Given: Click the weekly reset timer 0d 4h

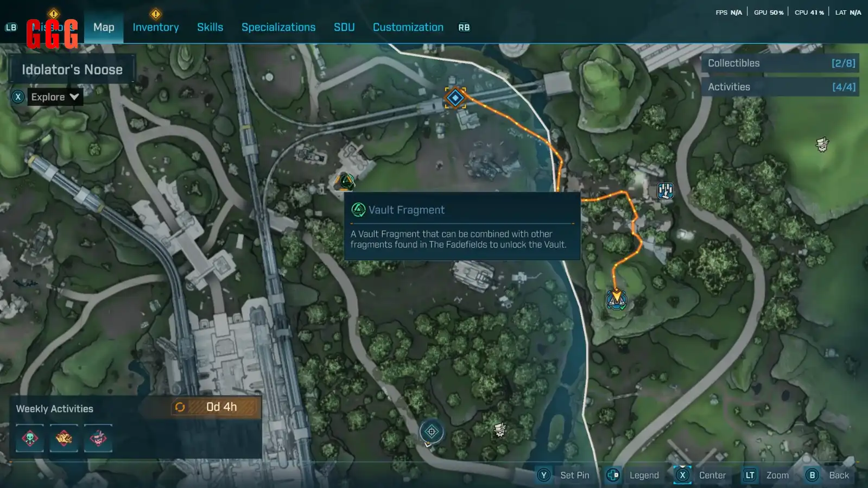Looking at the screenshot, I should pyautogui.click(x=214, y=407).
